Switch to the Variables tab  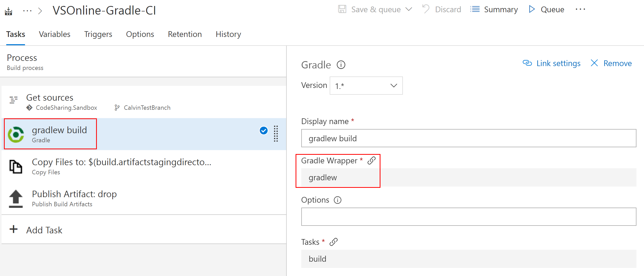point(54,34)
